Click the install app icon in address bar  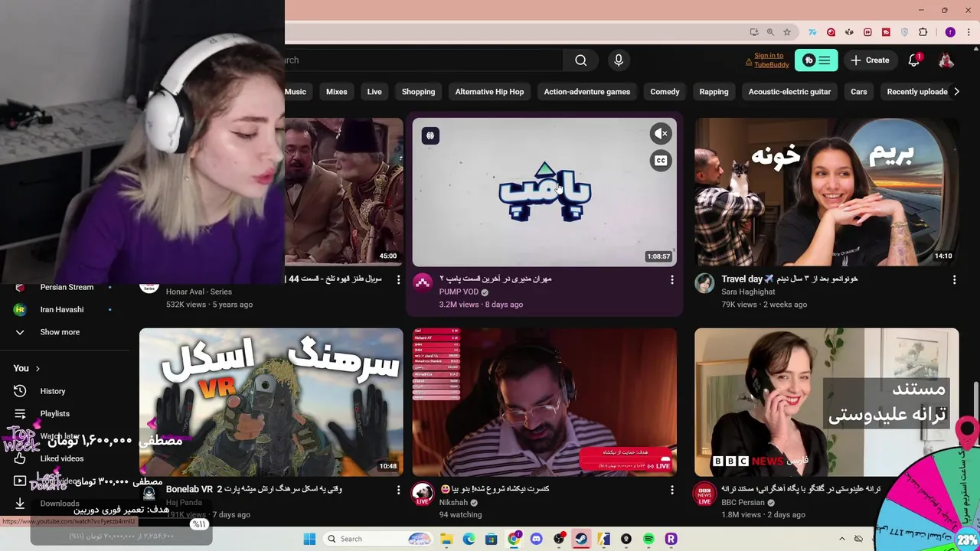pos(754,32)
